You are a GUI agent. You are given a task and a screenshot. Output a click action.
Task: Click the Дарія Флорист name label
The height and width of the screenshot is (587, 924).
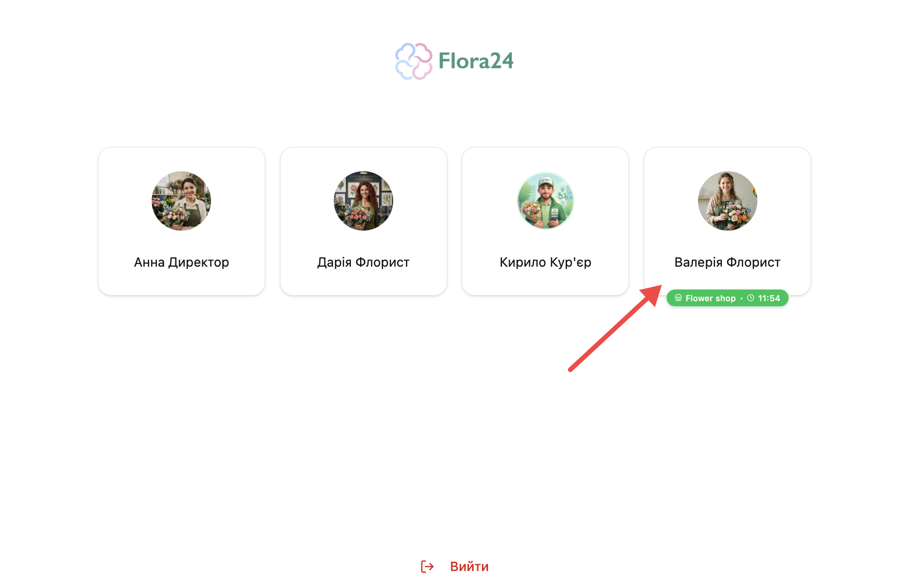coord(363,262)
